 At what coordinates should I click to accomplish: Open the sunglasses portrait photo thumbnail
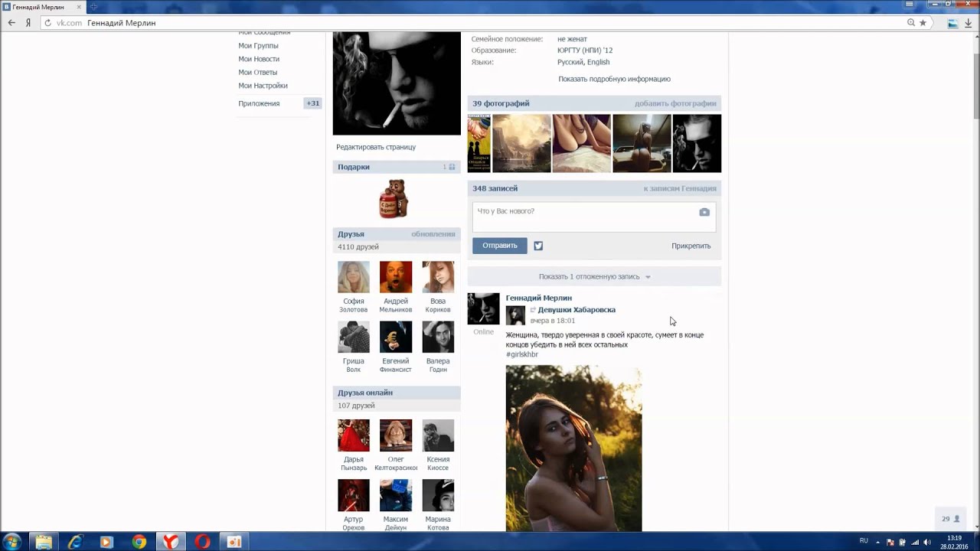tap(697, 143)
